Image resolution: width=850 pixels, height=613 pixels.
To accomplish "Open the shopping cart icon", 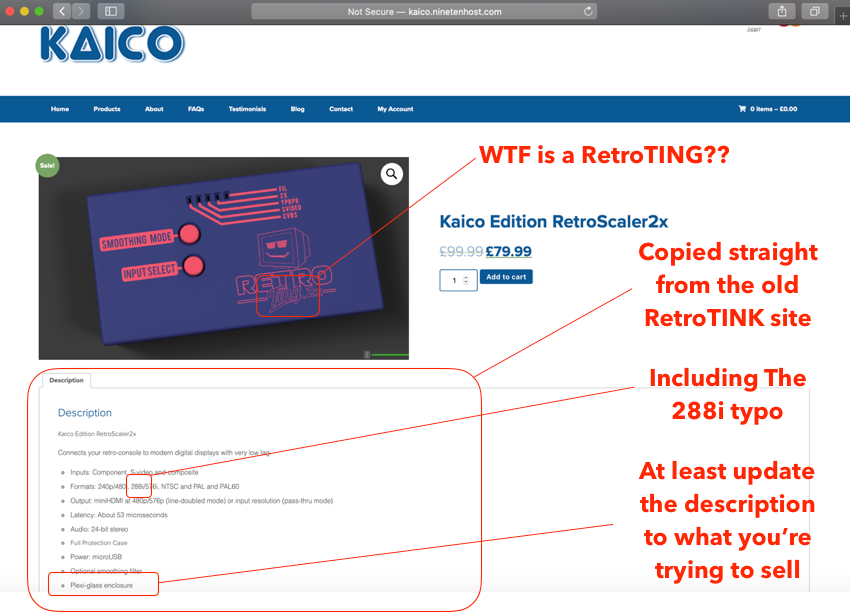I will coord(742,109).
